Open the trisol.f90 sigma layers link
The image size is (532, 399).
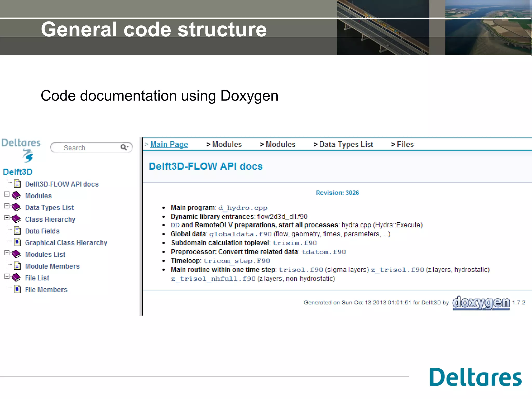click(x=301, y=270)
